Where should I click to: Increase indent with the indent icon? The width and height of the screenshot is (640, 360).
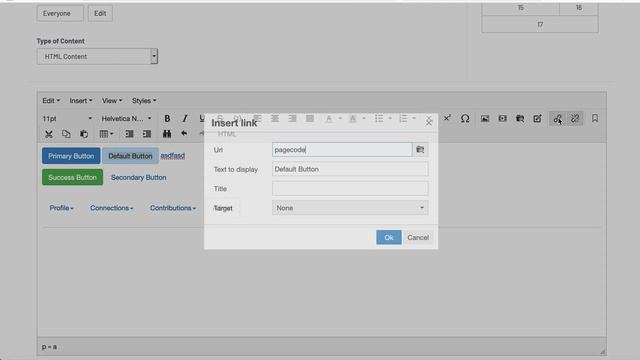pos(147,134)
